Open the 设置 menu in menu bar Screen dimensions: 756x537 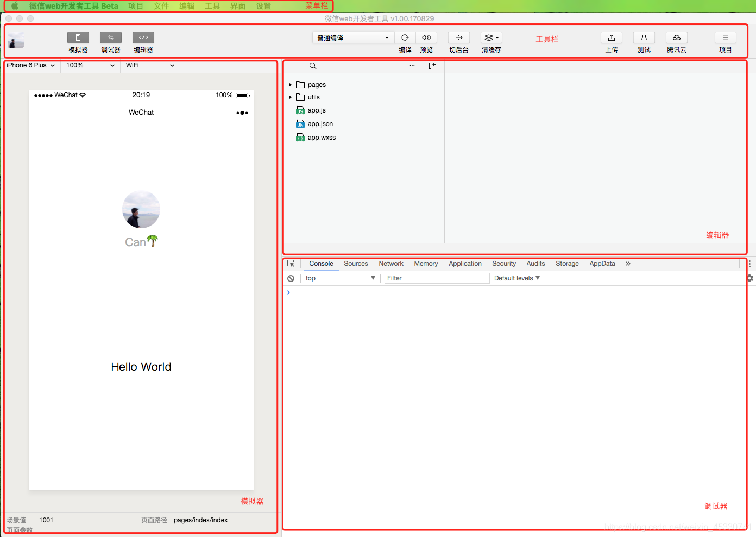coord(263,6)
